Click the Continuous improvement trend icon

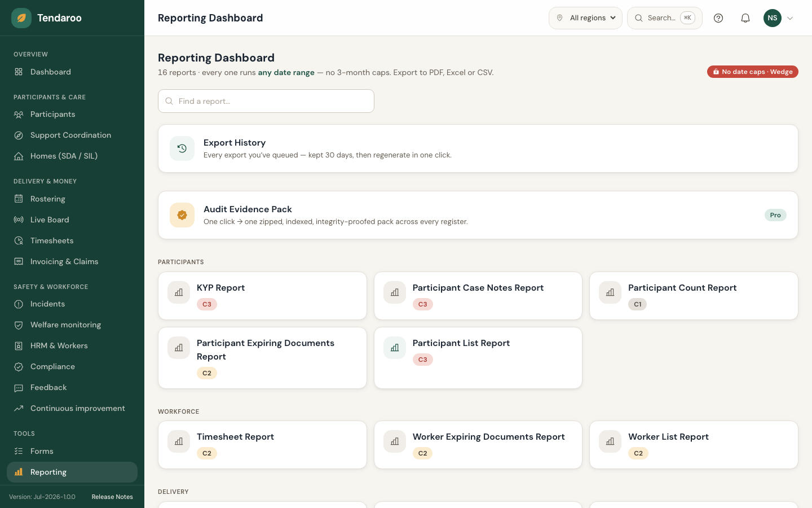coord(19,409)
